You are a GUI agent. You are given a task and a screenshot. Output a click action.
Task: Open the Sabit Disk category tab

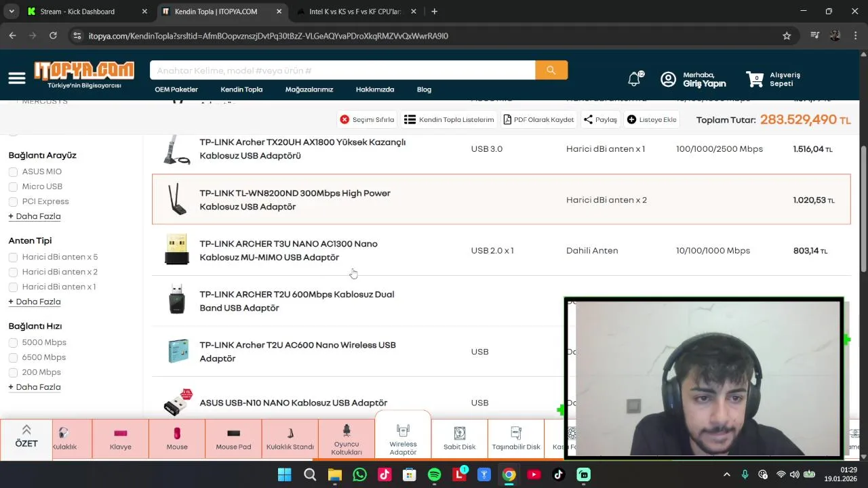460,439
